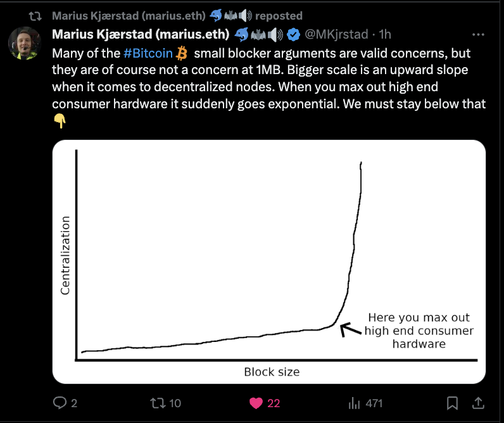Expand the Centralization vs Block size chart
Viewport: 504px width, 423px height.
(268, 261)
